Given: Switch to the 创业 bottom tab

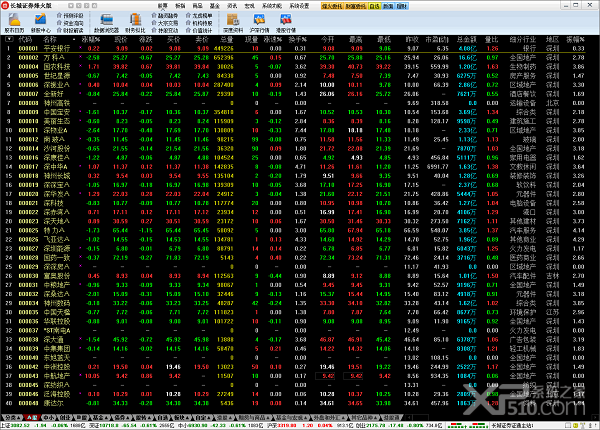Looking at the screenshot, I should [x=66, y=417].
